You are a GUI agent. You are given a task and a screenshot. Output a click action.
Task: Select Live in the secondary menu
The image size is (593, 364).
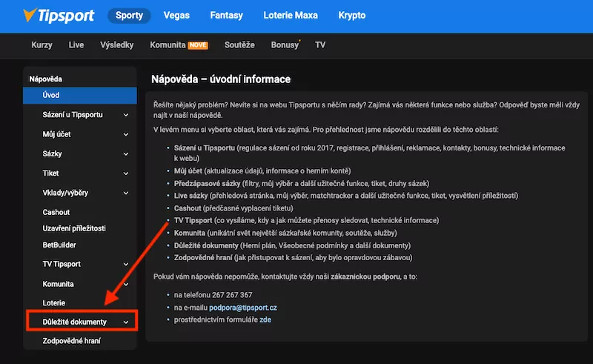76,45
